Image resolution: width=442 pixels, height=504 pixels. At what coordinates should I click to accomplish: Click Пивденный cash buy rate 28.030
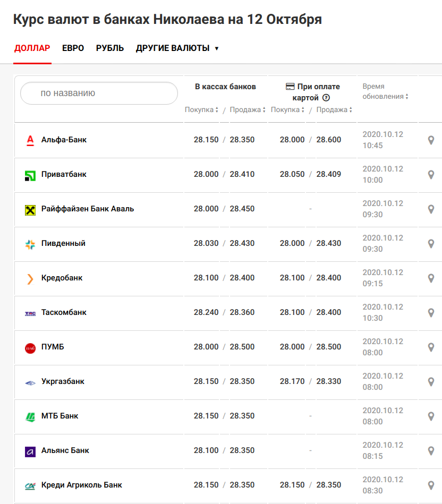(206, 243)
